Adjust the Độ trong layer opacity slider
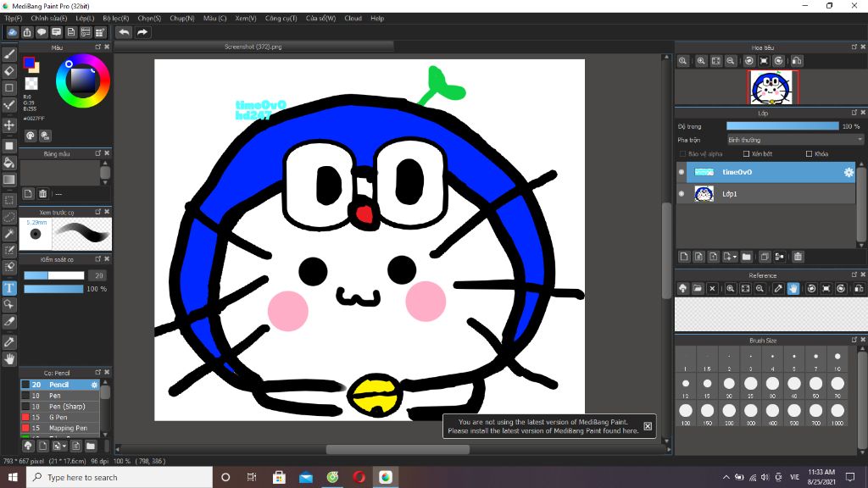This screenshot has height=488, width=868. coord(782,126)
